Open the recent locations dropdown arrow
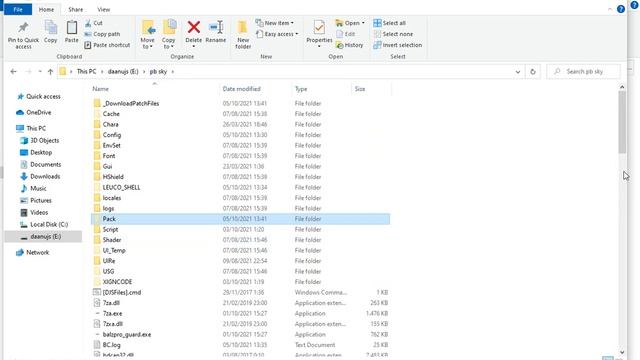 [40, 71]
